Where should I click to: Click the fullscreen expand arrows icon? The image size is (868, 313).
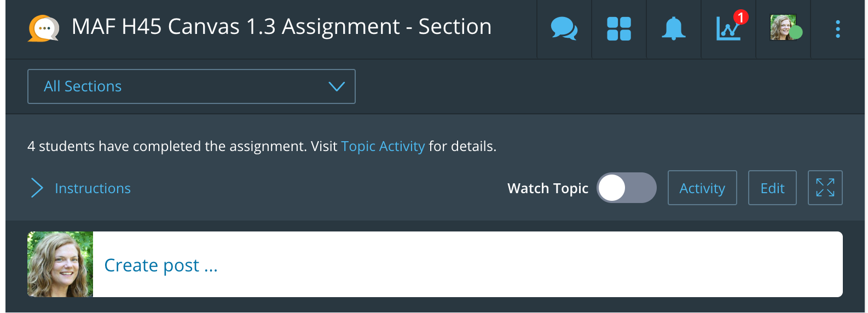(825, 188)
